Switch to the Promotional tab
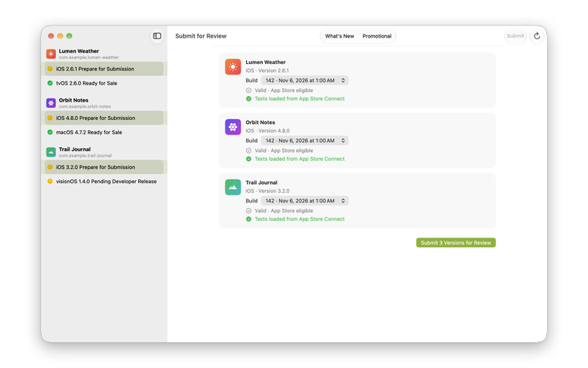This screenshot has height=368, width=588. pyautogui.click(x=377, y=36)
